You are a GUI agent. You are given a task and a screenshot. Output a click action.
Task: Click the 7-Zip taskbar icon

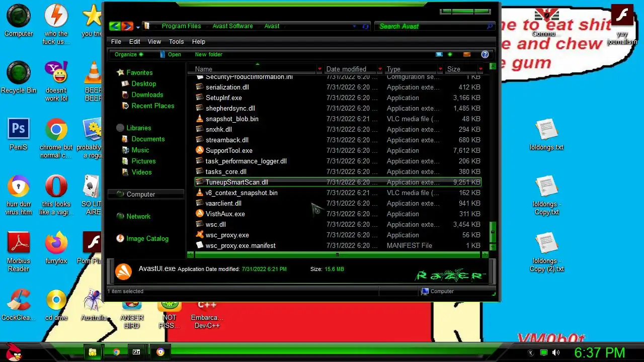point(136,352)
